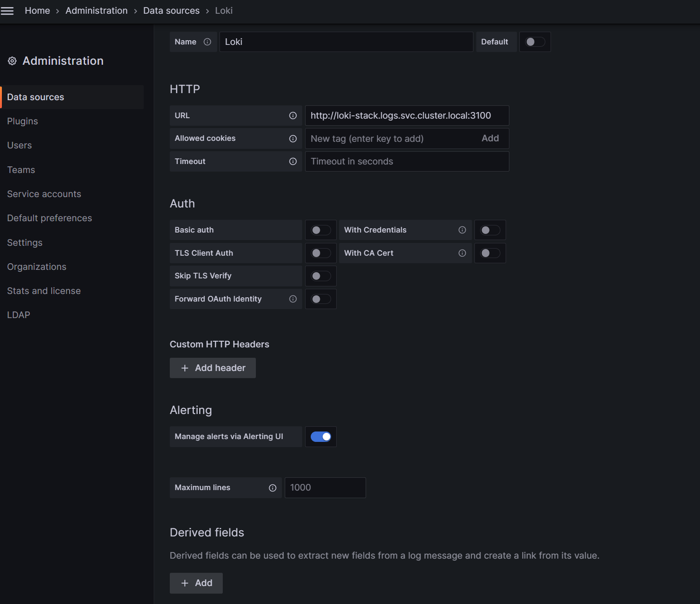Click the Timeout in seconds input field
Image resolution: width=700 pixels, height=604 pixels.
407,162
